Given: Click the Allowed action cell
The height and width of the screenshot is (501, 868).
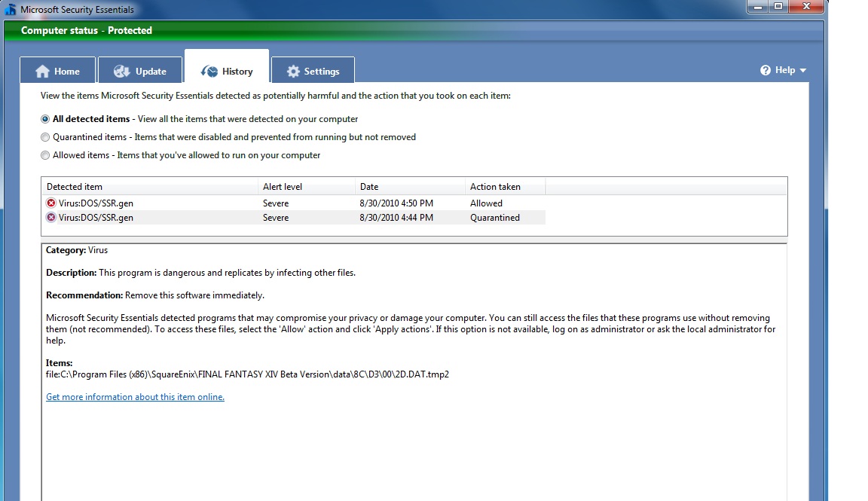Looking at the screenshot, I should 486,203.
